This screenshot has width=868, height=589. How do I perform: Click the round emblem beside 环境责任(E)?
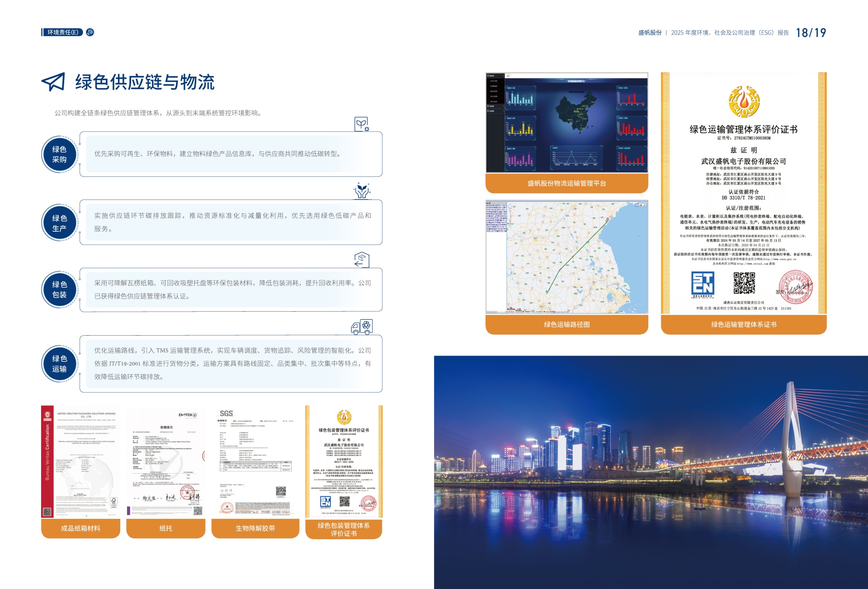tap(90, 32)
